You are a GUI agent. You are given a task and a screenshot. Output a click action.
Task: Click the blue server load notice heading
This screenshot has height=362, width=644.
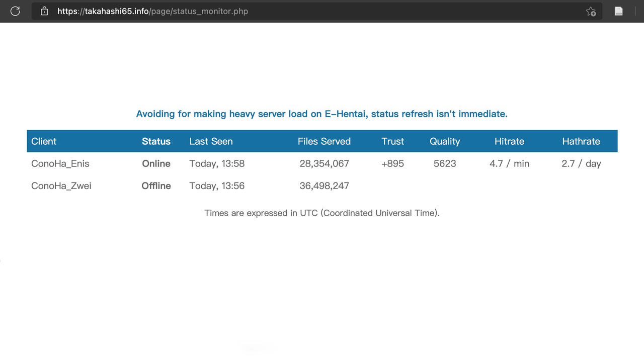click(x=322, y=114)
